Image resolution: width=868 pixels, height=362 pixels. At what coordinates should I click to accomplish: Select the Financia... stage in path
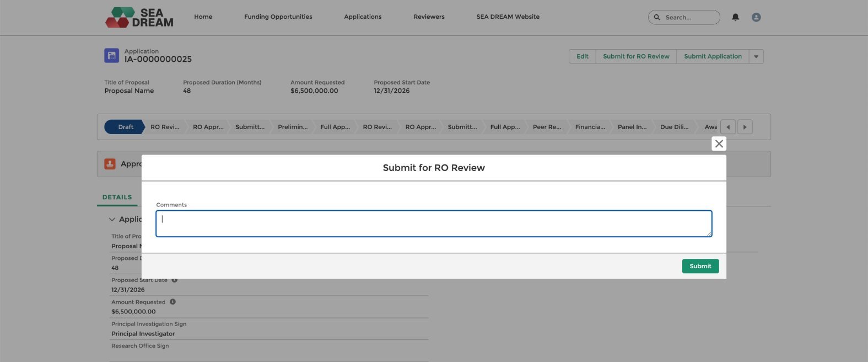590,127
